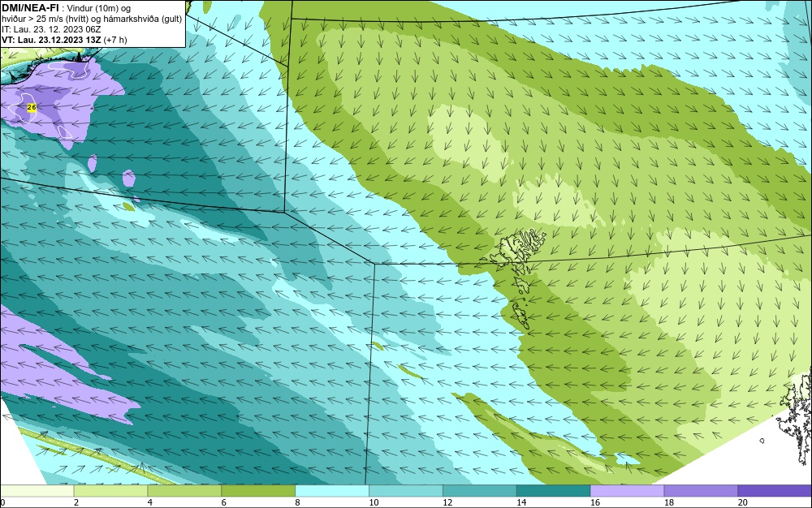The image size is (812, 508).
Task: Click the olive green 6–8 m/s legend swatch
Action: [258, 491]
